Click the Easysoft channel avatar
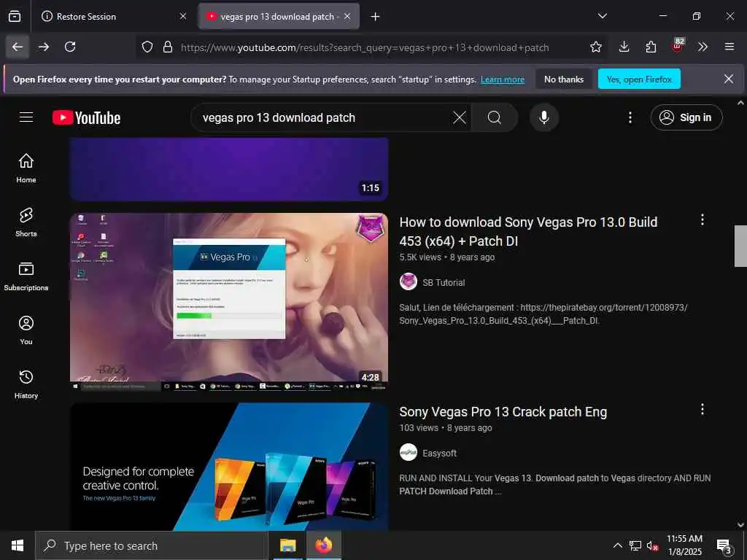747x560 pixels. click(x=409, y=453)
